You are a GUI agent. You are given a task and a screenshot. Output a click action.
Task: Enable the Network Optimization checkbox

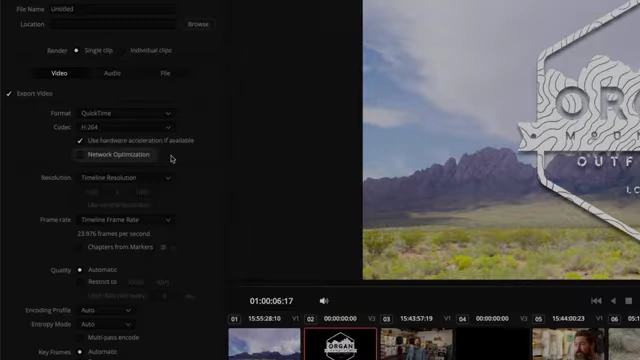(x=80, y=155)
